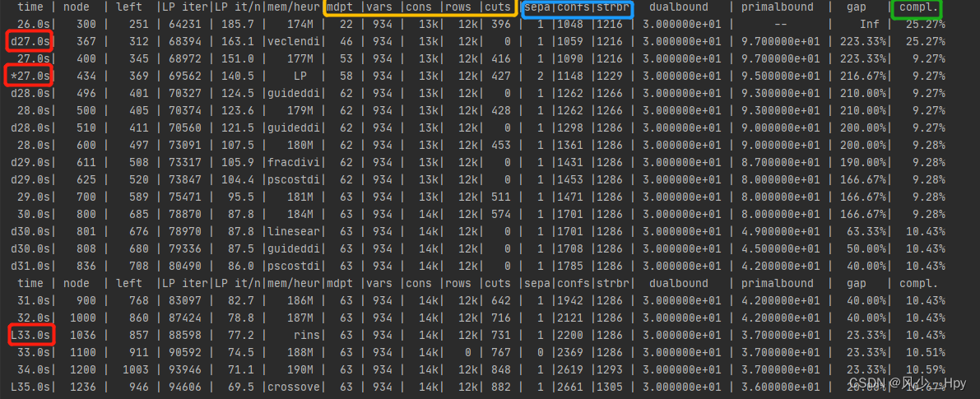The image size is (980, 399).
Task: Select compl. value '10.59%'
Action: pos(926,369)
